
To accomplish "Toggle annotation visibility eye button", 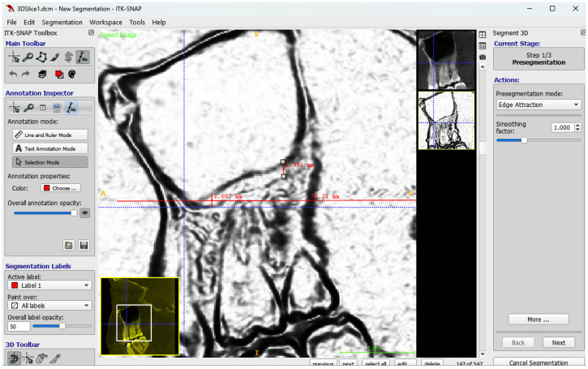I will (85, 213).
